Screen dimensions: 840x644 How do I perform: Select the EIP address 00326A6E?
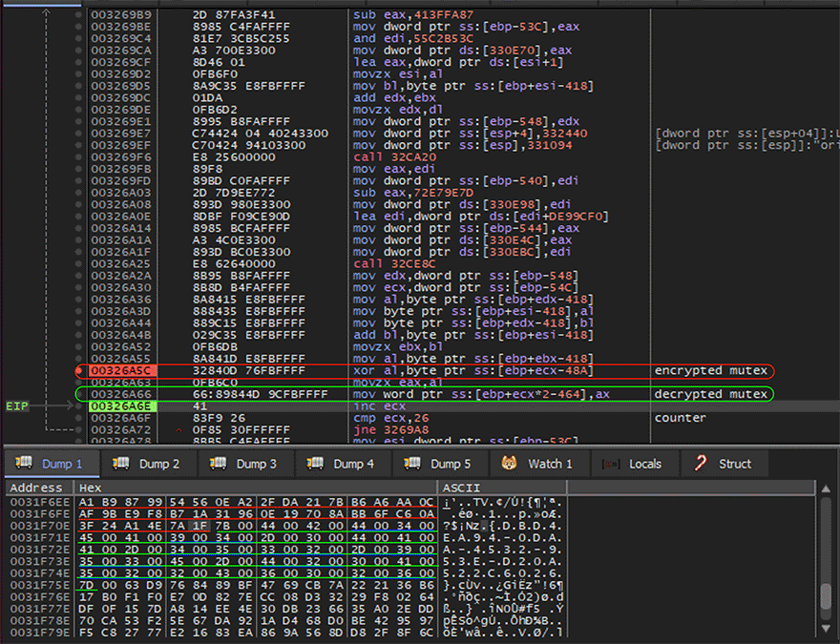[x=121, y=406]
